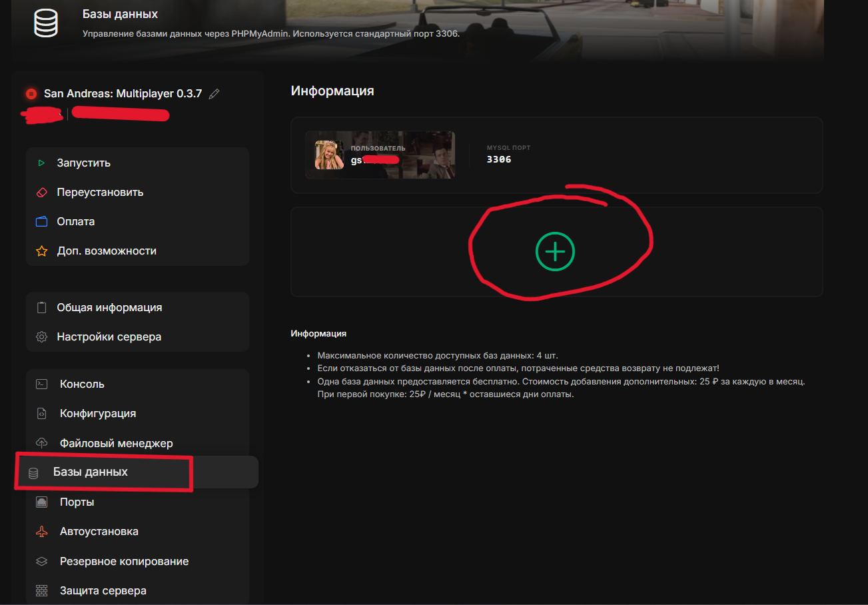This screenshot has height=605, width=868.
Task: Go to Файловый менеджер
Action: 116,443
